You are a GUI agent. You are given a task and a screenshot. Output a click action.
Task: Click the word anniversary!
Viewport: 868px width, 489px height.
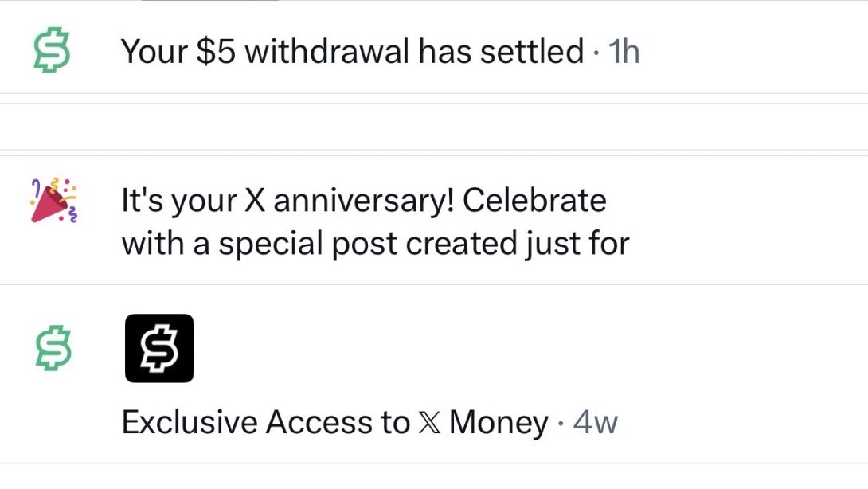(x=364, y=201)
